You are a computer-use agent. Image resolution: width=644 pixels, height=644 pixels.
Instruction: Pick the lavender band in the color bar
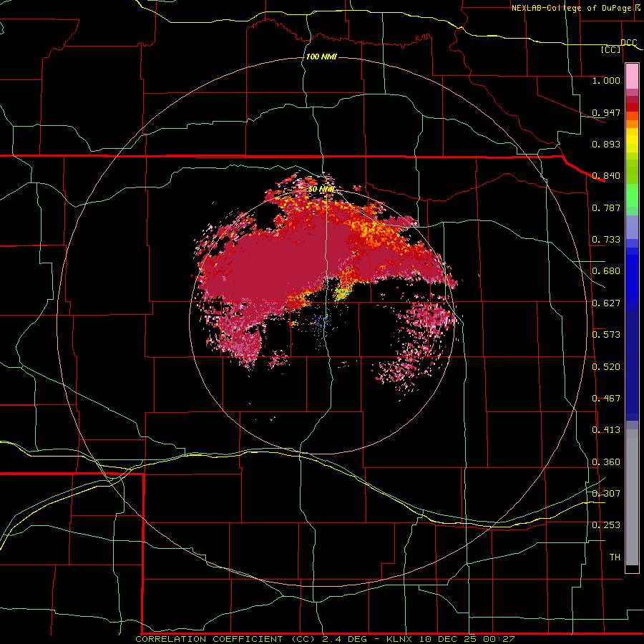(x=632, y=227)
